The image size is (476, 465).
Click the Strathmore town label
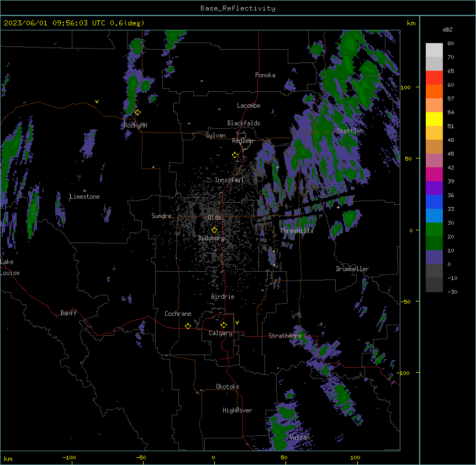285,336
